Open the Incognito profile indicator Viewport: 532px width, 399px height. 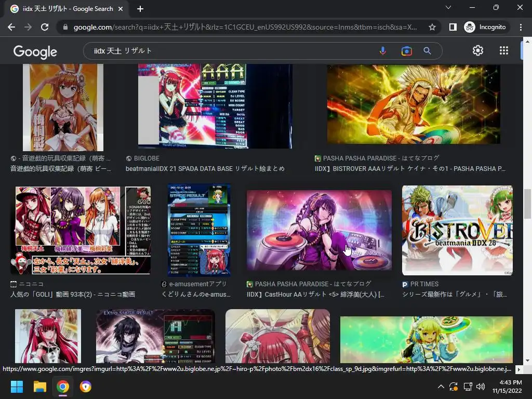(x=486, y=27)
